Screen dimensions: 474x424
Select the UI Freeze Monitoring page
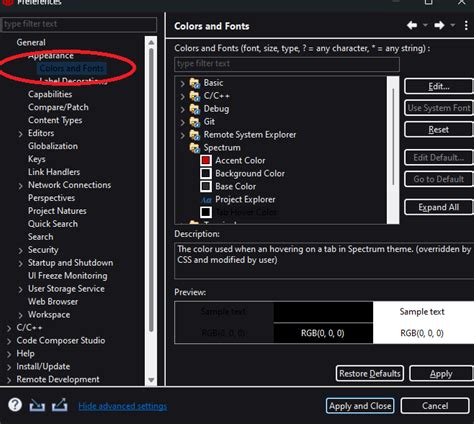coord(68,276)
